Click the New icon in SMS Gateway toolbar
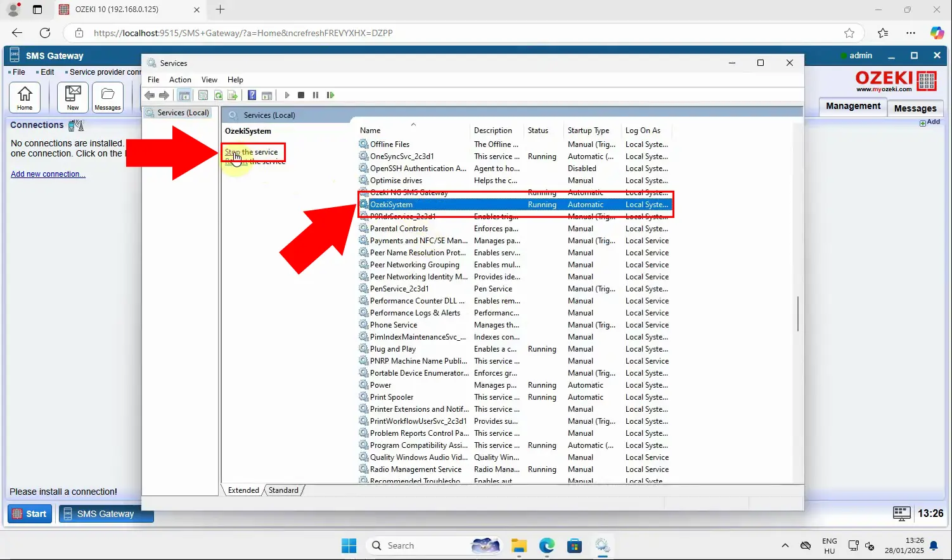 (73, 98)
